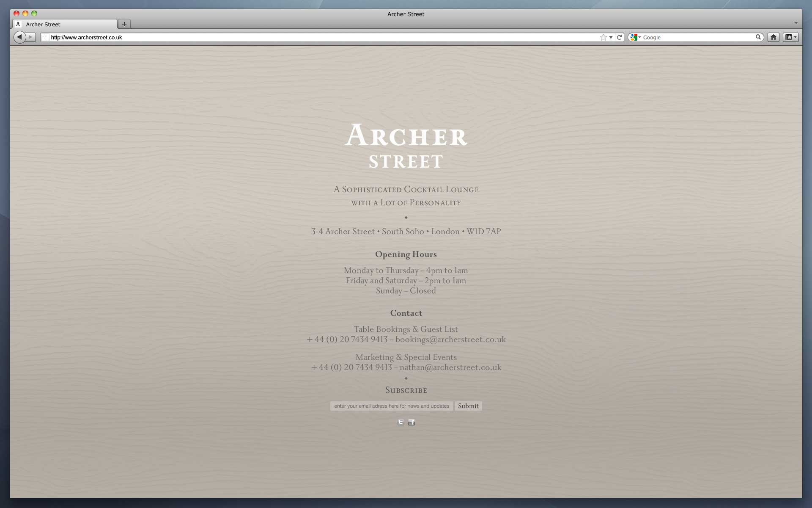
Task: Email nathan@archerstreet.co.uk link
Action: pos(450,367)
